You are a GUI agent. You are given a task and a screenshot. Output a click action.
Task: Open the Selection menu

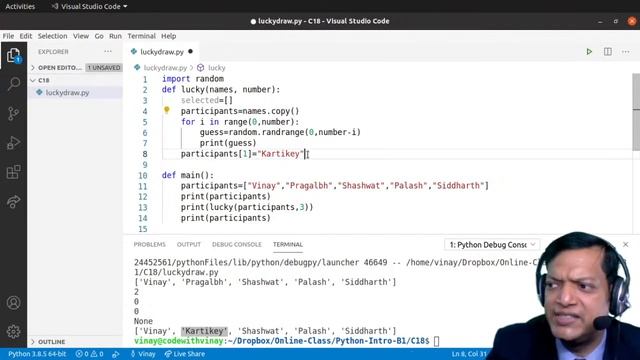pyautogui.click(x=52, y=36)
